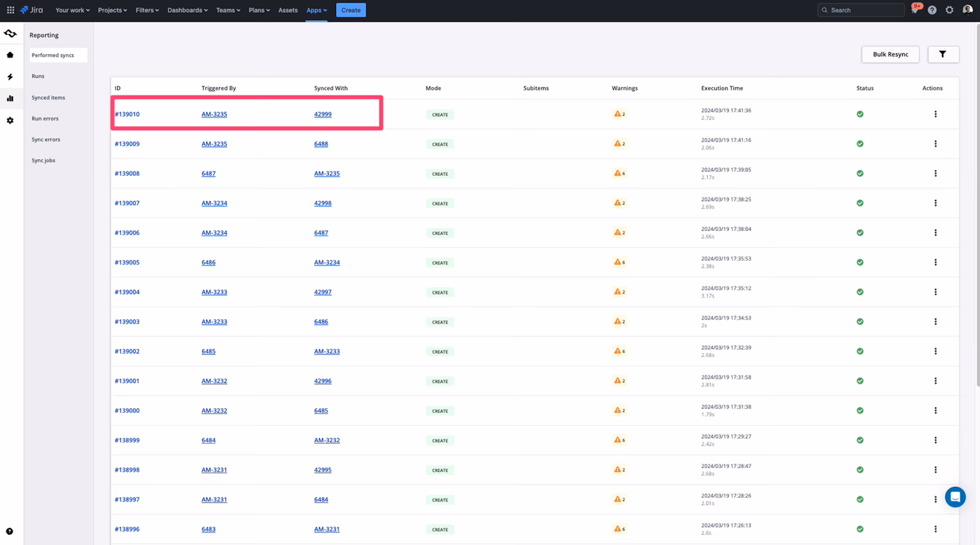980x545 pixels.
Task: Open the chat support bubble icon
Action: pyautogui.click(x=955, y=497)
